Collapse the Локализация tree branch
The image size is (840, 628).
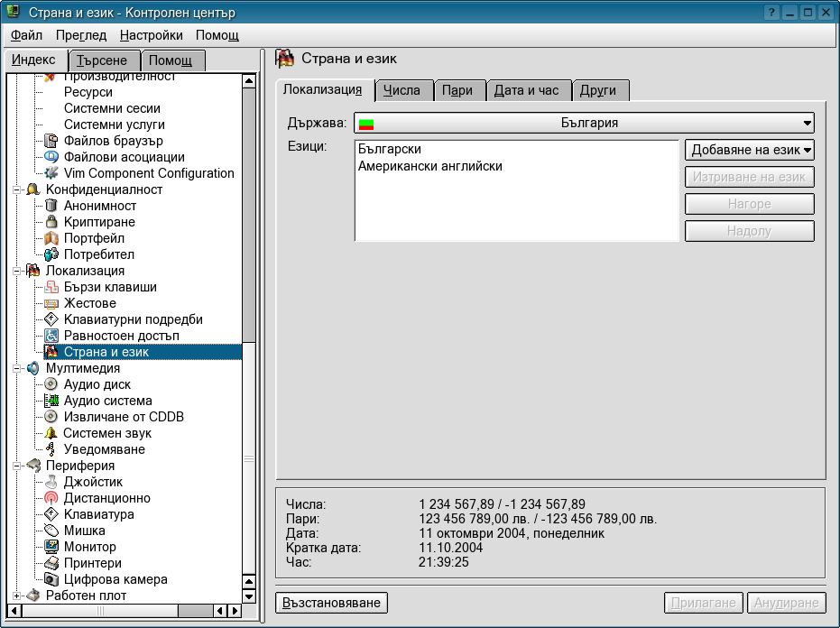tap(17, 271)
